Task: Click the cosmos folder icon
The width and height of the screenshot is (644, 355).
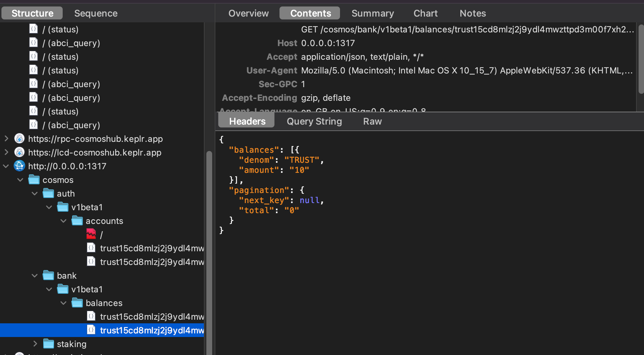Action: tap(34, 179)
